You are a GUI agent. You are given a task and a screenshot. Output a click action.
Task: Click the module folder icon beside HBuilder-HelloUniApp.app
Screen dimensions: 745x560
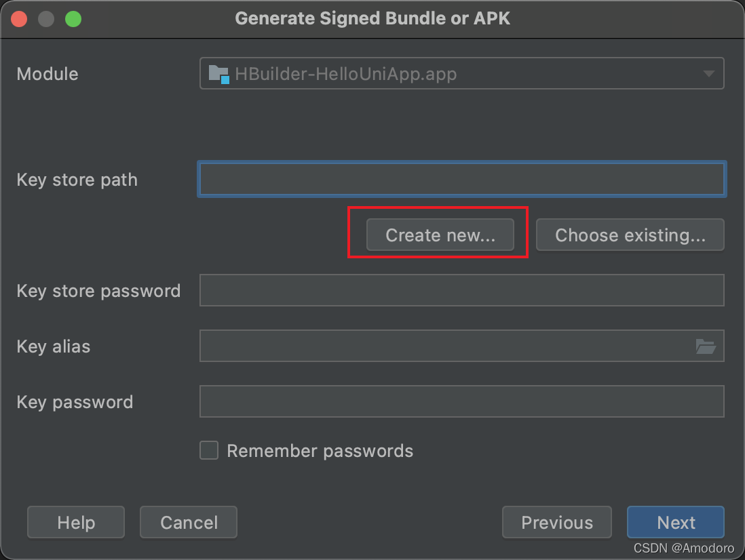(219, 74)
